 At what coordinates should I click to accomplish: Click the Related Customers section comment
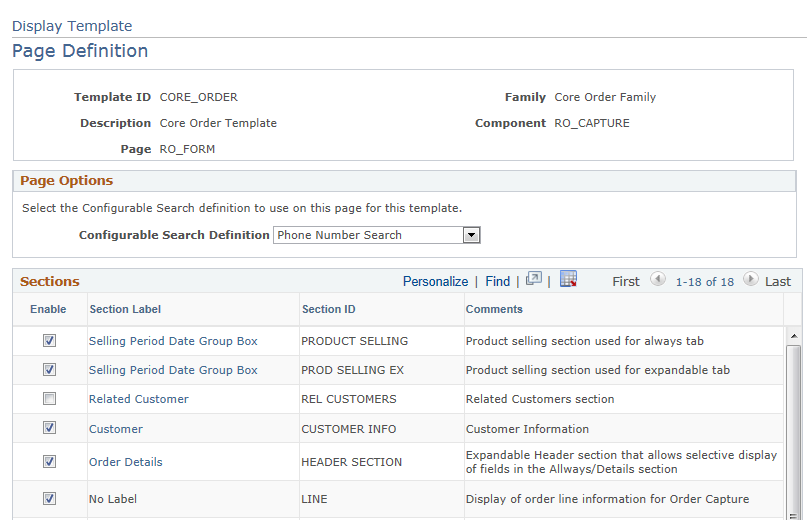point(540,399)
